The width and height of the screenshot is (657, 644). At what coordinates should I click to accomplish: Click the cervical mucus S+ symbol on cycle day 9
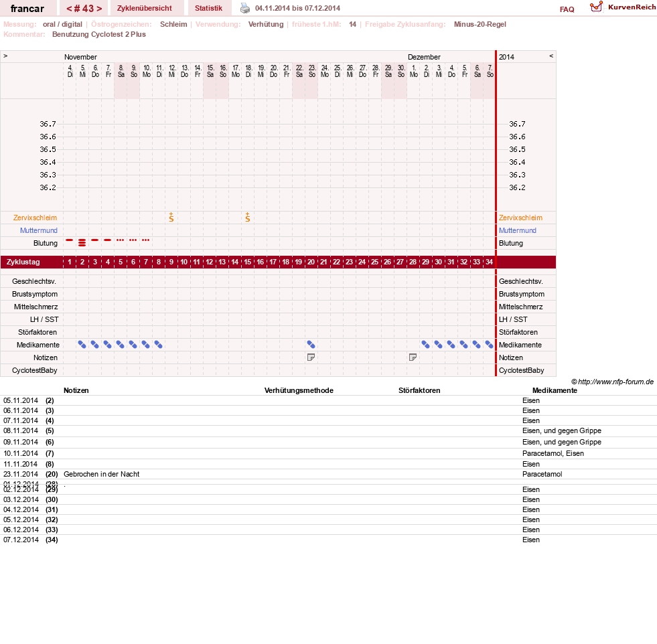(x=171, y=217)
